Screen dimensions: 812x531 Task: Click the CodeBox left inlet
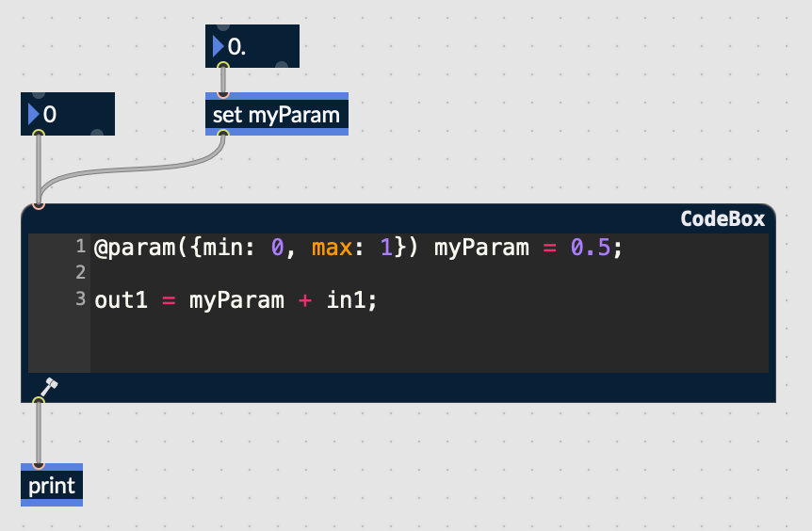pos(38,204)
